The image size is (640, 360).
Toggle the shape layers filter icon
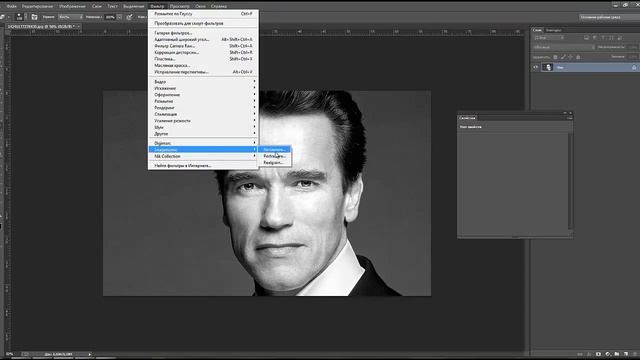point(611,38)
